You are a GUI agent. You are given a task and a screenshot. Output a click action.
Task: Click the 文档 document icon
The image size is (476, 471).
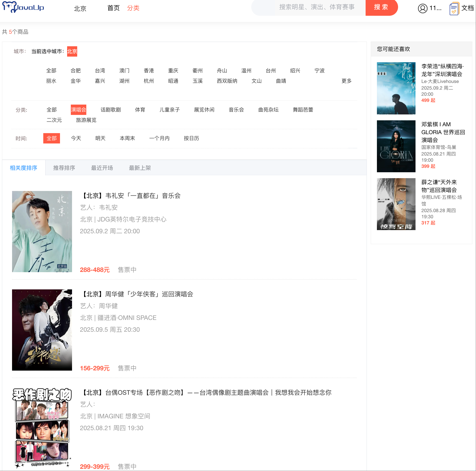454,8
